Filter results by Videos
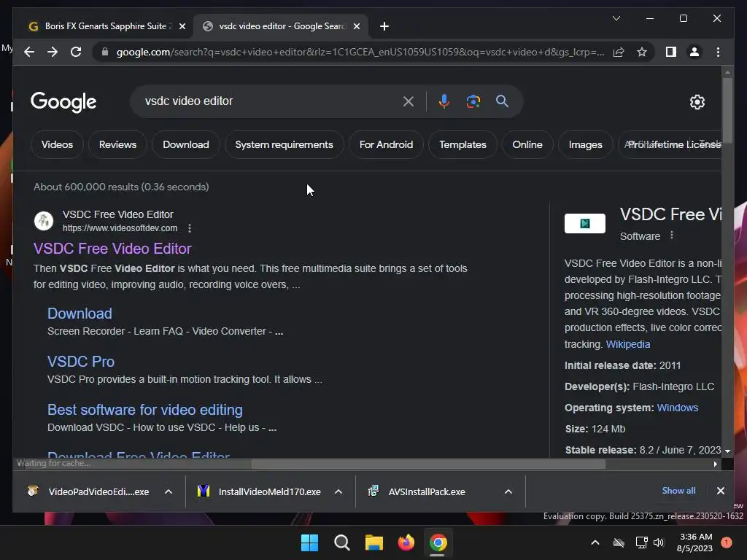The width and height of the screenshot is (747, 560). (57, 145)
